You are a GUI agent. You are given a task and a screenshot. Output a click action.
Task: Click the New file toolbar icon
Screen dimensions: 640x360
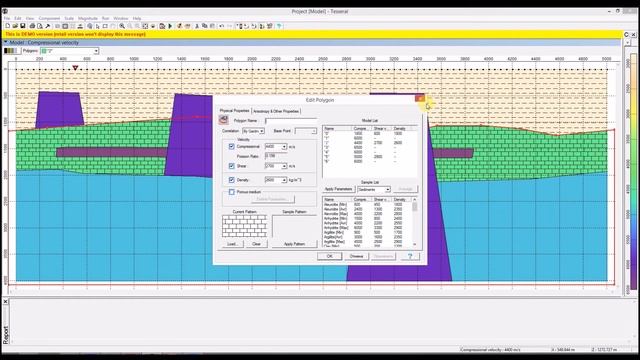8,26
